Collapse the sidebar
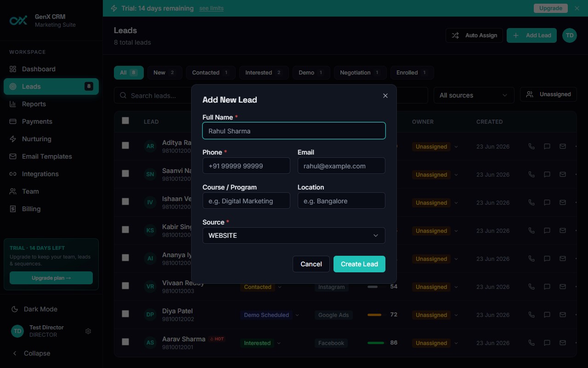 51,353
